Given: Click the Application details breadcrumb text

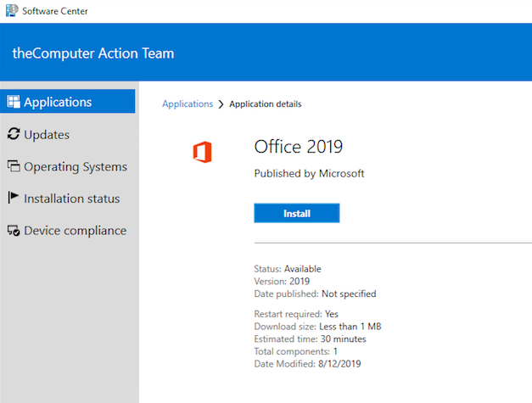Looking at the screenshot, I should [266, 104].
